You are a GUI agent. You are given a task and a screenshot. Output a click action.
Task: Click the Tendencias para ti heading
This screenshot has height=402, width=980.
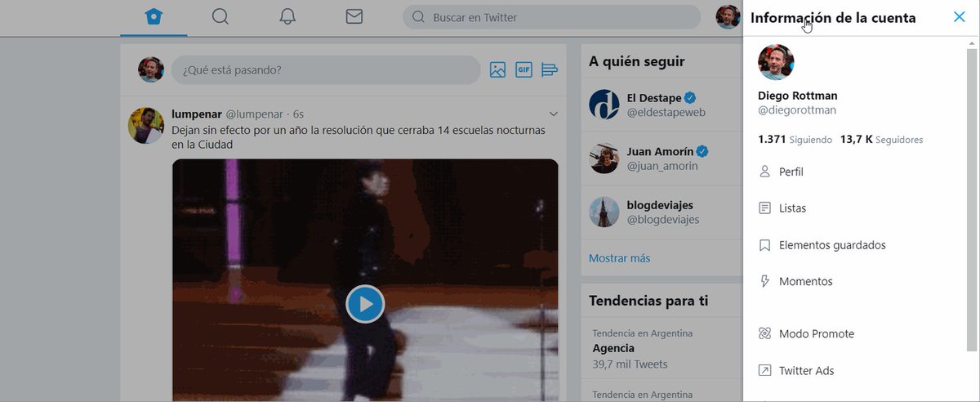coord(648,301)
